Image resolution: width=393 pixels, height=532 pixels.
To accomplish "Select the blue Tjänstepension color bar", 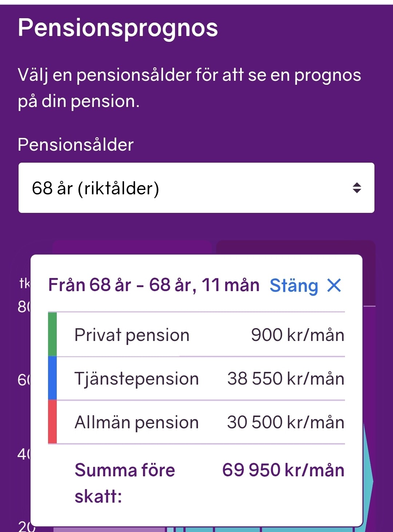I will point(52,378).
